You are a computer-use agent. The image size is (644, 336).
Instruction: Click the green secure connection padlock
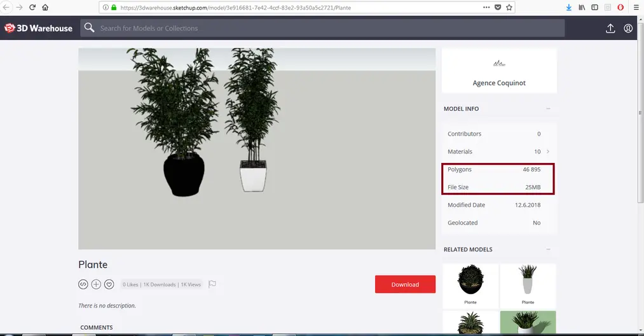click(114, 8)
